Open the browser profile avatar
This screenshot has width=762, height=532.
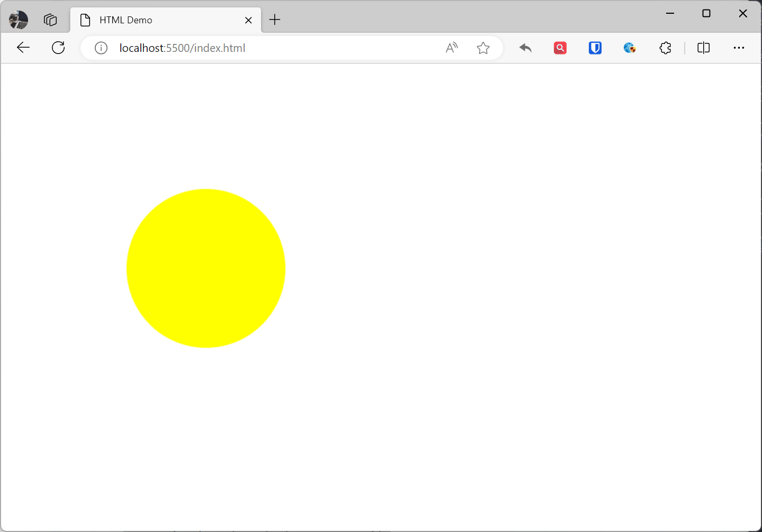coord(19,20)
